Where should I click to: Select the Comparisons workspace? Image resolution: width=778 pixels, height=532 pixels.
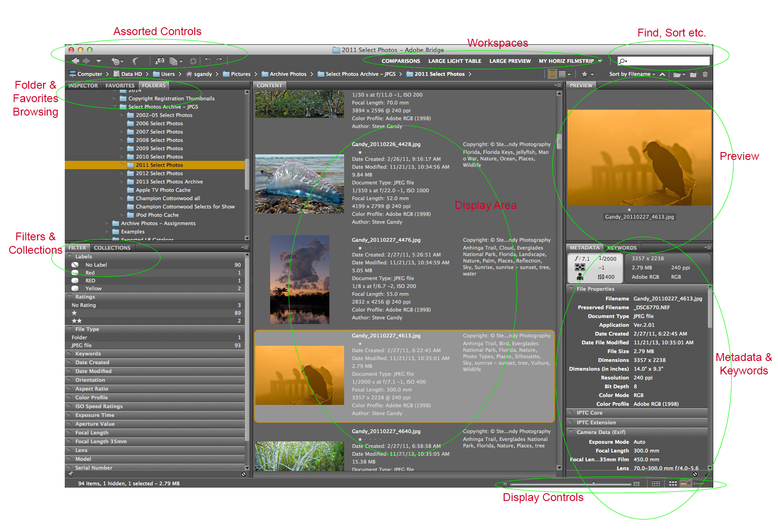401,61
